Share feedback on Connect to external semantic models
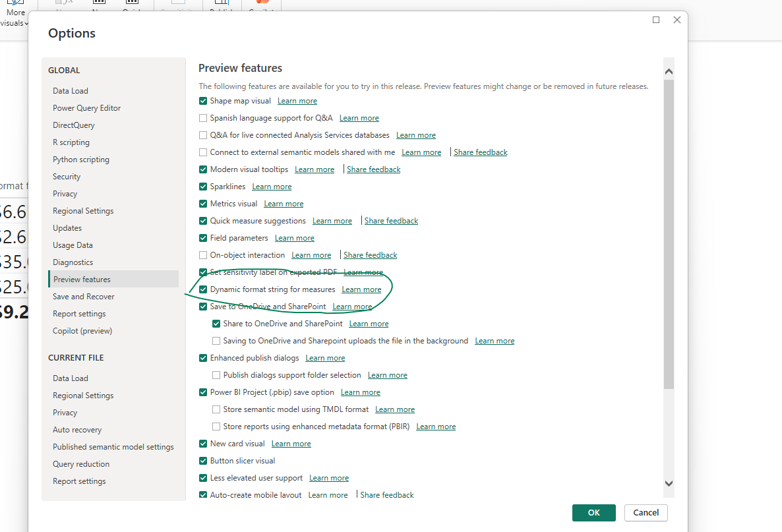782x532 pixels. [480, 152]
